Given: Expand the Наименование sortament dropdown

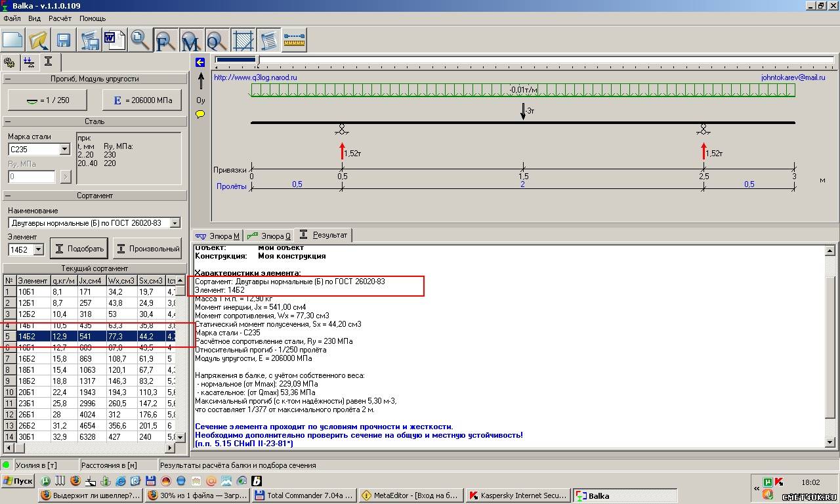Looking at the screenshot, I should (175, 223).
